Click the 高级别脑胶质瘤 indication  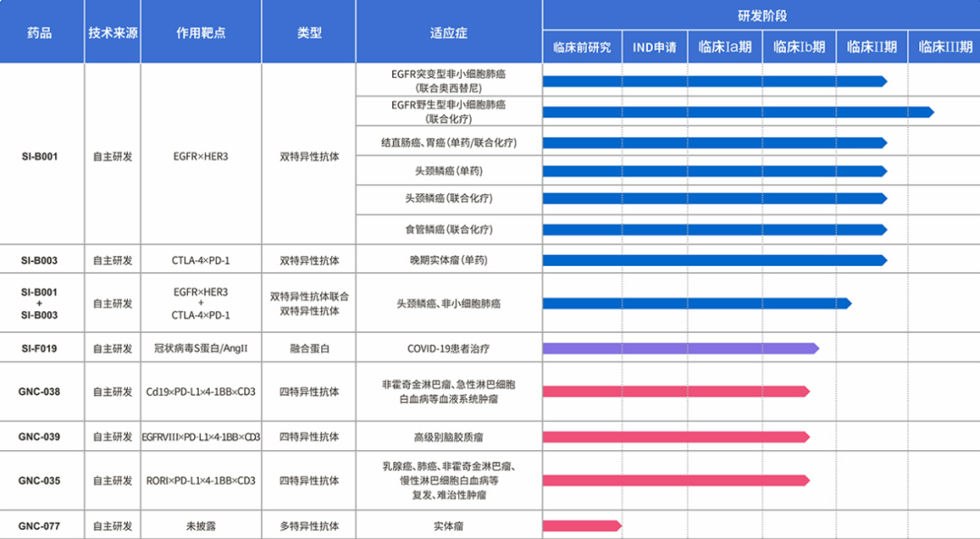(449, 436)
